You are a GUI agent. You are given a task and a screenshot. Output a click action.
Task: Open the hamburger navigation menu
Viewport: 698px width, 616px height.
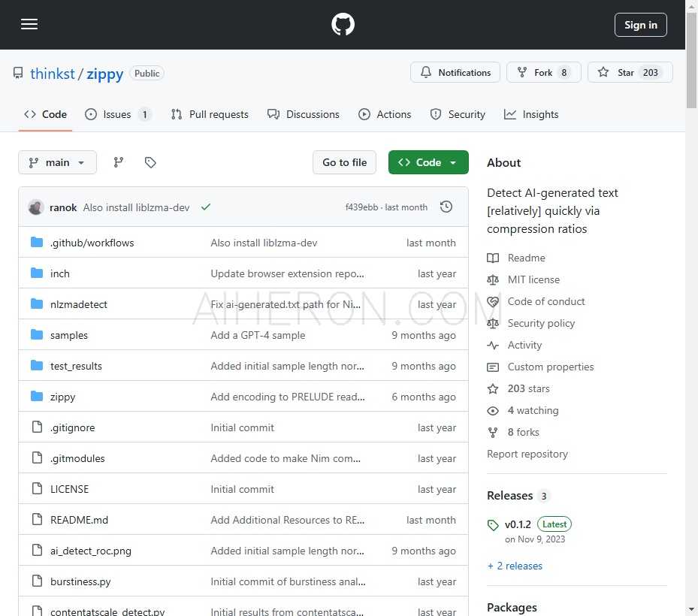29,25
